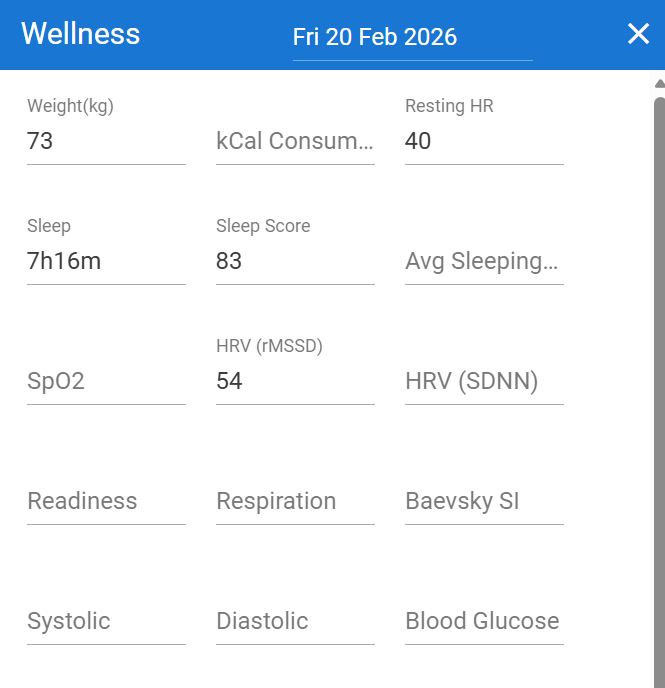The height and width of the screenshot is (688, 665).
Task: Click the scrollbar up arrow
Action: tap(659, 83)
